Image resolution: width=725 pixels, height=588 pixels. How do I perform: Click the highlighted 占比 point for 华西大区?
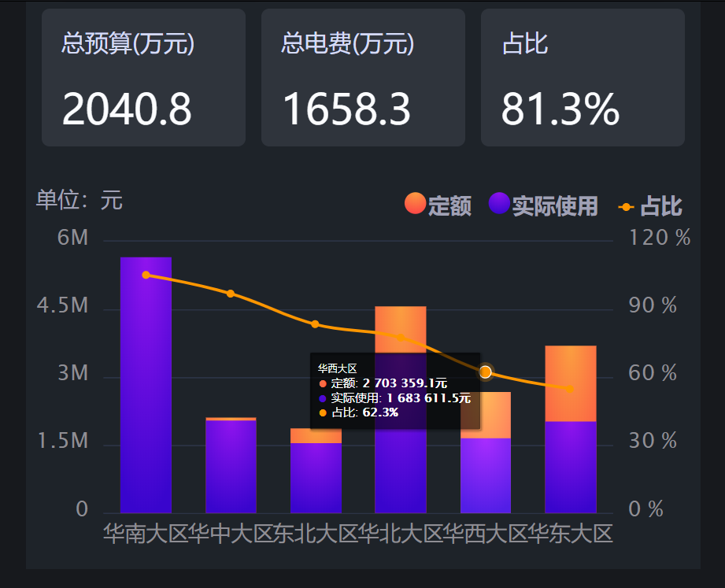coord(486,372)
